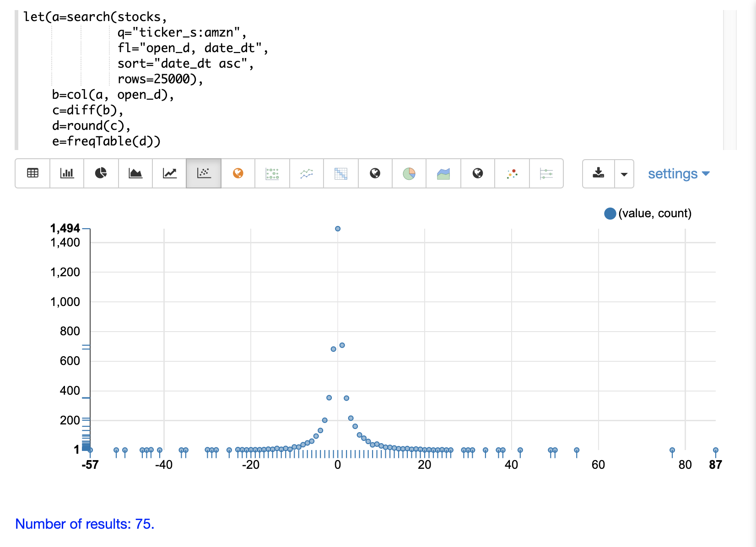Select the scatter chart button

204,173
